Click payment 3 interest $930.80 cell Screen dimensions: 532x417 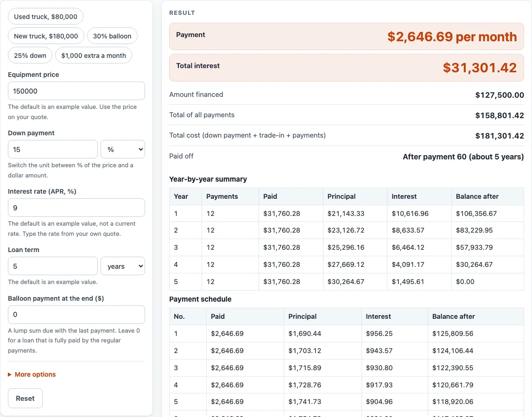394,368
